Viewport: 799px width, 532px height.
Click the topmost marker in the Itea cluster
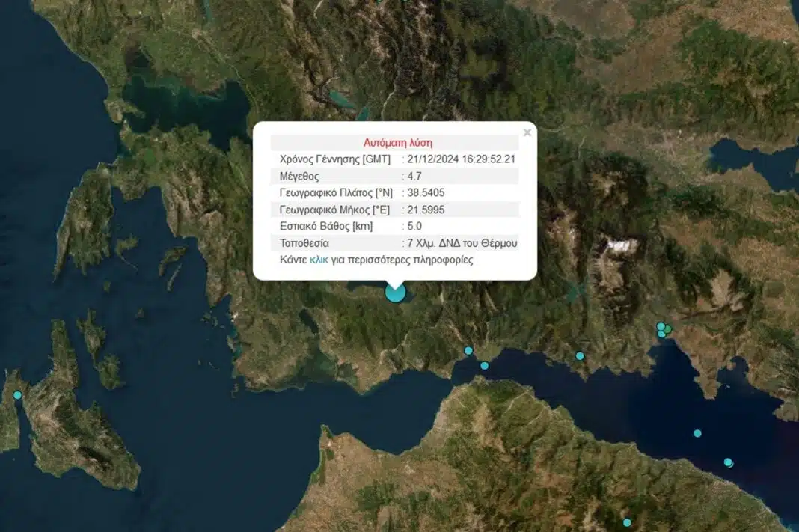(x=661, y=326)
